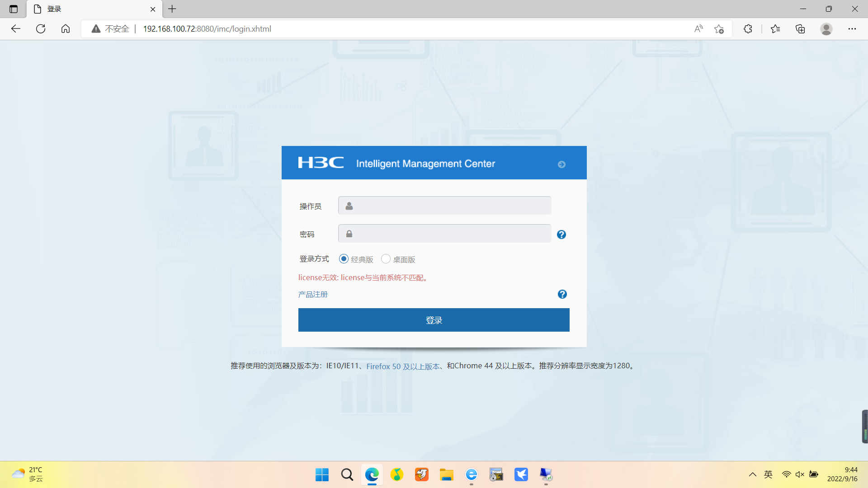
Task: Click the blue 登录 login button
Action: point(434,320)
